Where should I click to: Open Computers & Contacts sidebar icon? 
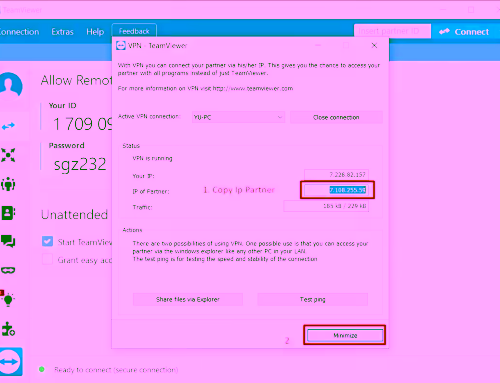[x=8, y=213]
